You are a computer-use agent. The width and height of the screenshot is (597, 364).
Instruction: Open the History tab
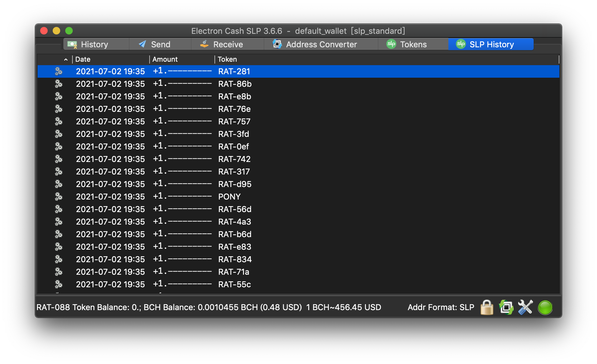[96, 44]
